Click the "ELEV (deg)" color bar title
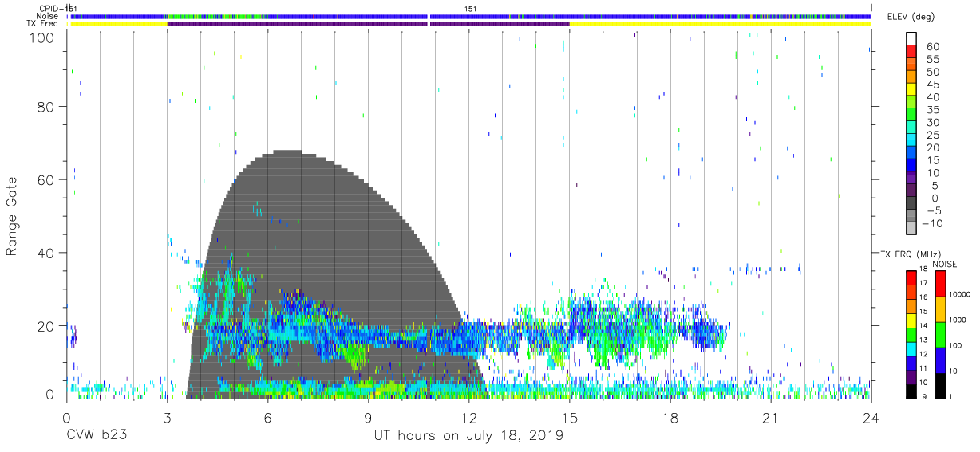 click(912, 17)
